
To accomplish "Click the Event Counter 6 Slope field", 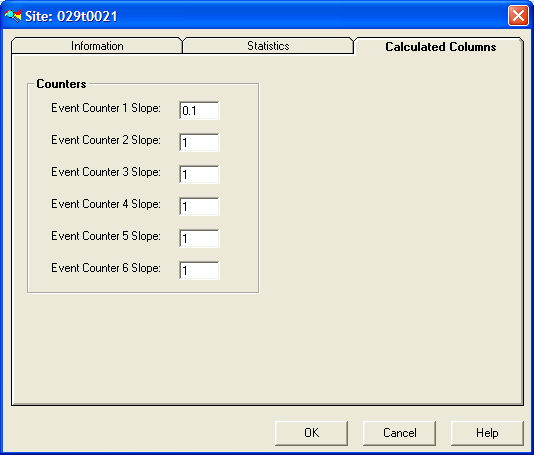I will tap(199, 270).
